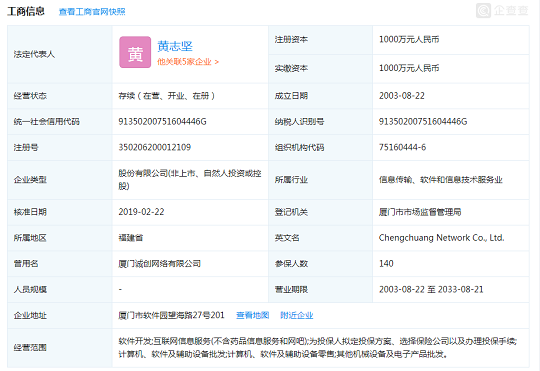The width and height of the screenshot is (540, 371).
Task: Select the 核准日期 label cell
Action: coord(60,212)
